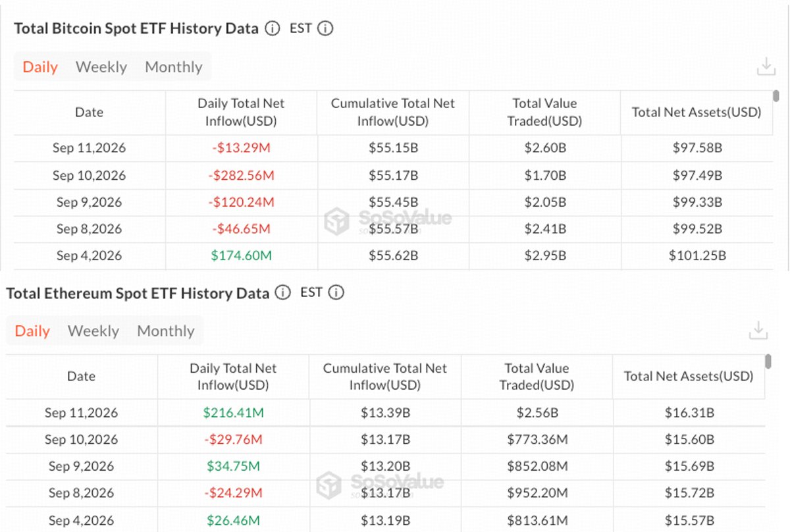790x532 pixels.
Task: Click info icon next to EST in Ethereum section
Action: pyautogui.click(x=336, y=293)
